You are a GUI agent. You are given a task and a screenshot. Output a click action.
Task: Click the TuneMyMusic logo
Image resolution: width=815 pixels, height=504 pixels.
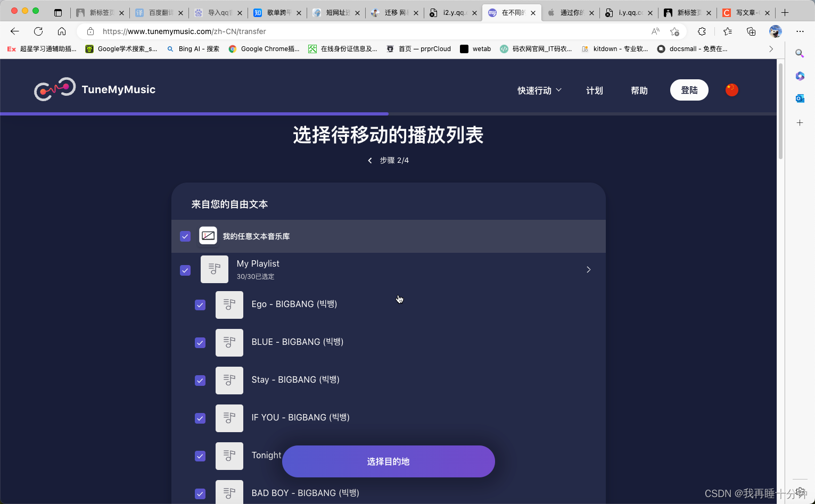pyautogui.click(x=95, y=89)
